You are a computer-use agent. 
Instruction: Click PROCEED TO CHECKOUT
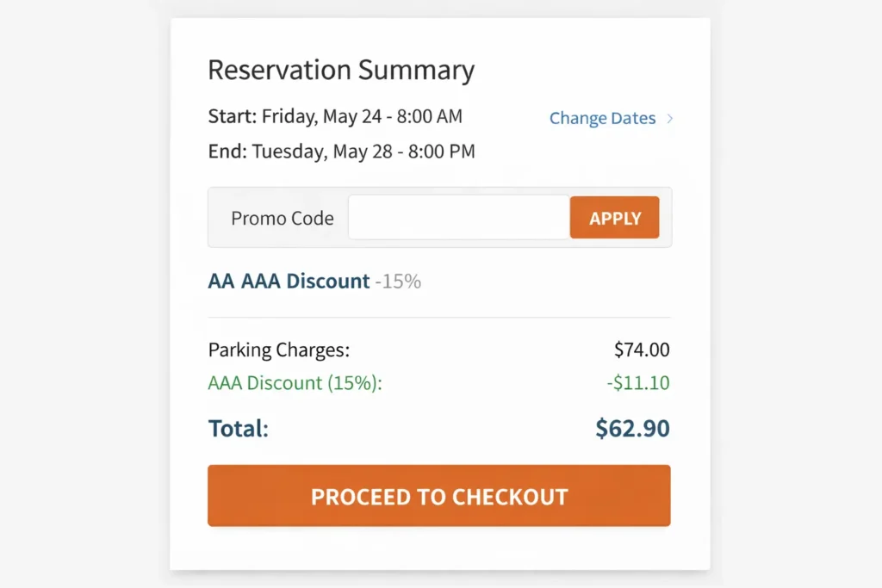tap(439, 496)
